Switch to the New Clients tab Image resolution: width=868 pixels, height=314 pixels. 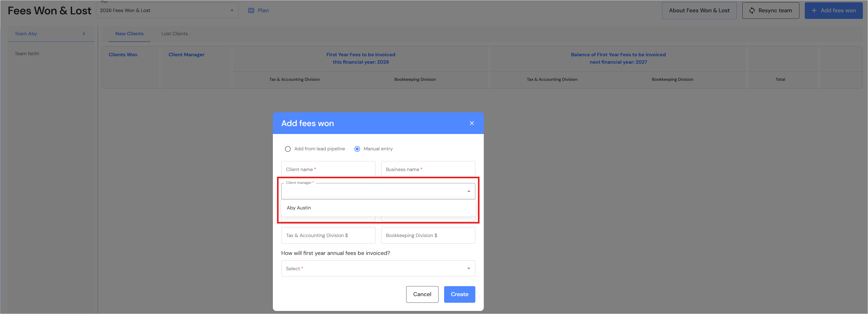[129, 34]
